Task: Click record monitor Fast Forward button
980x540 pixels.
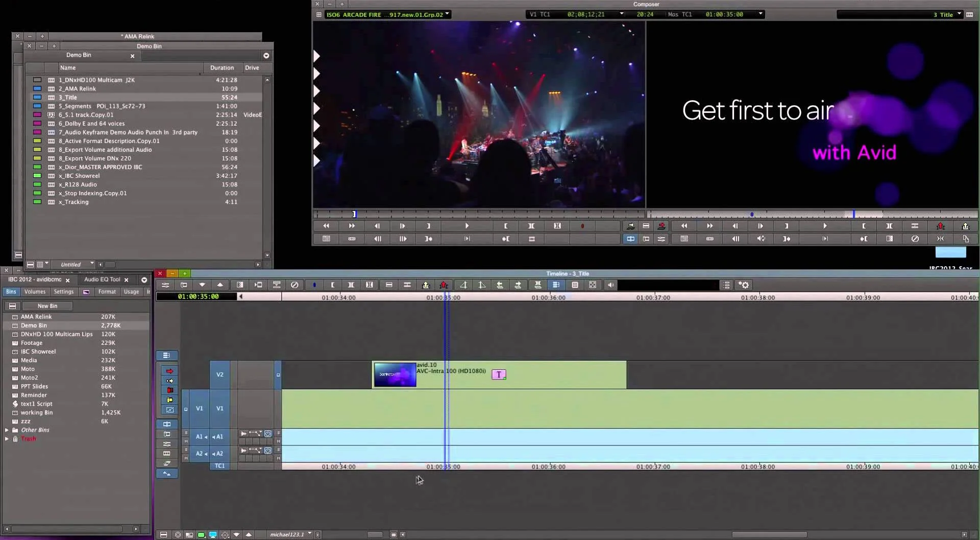Action: coord(709,226)
